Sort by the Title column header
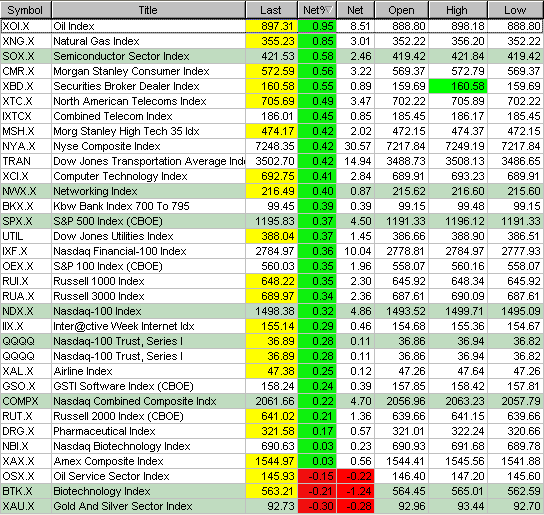 [148, 10]
